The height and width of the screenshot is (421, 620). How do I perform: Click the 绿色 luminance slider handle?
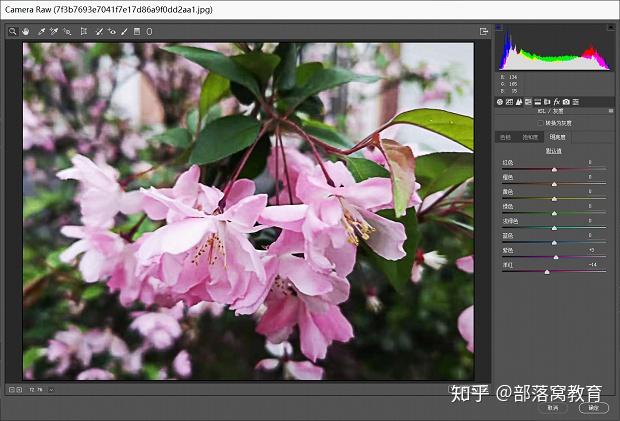(554, 213)
